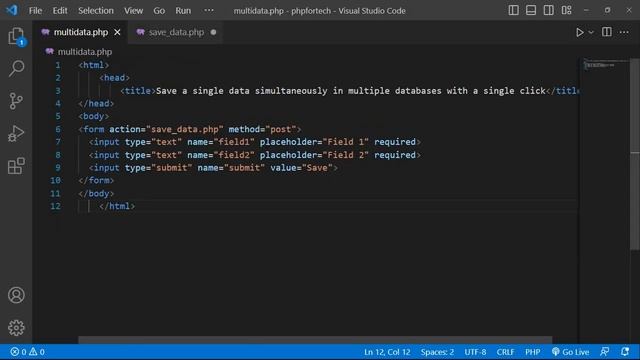Open the Source Control view

pos(16,101)
